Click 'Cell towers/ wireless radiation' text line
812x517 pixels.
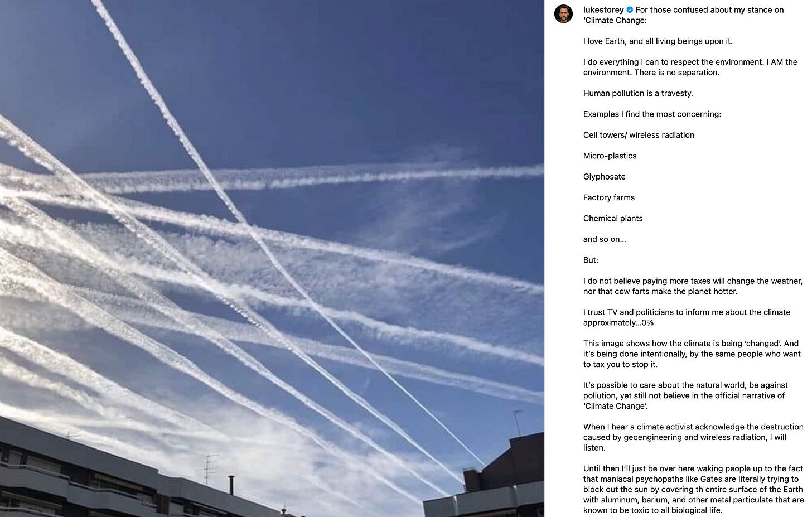639,135
